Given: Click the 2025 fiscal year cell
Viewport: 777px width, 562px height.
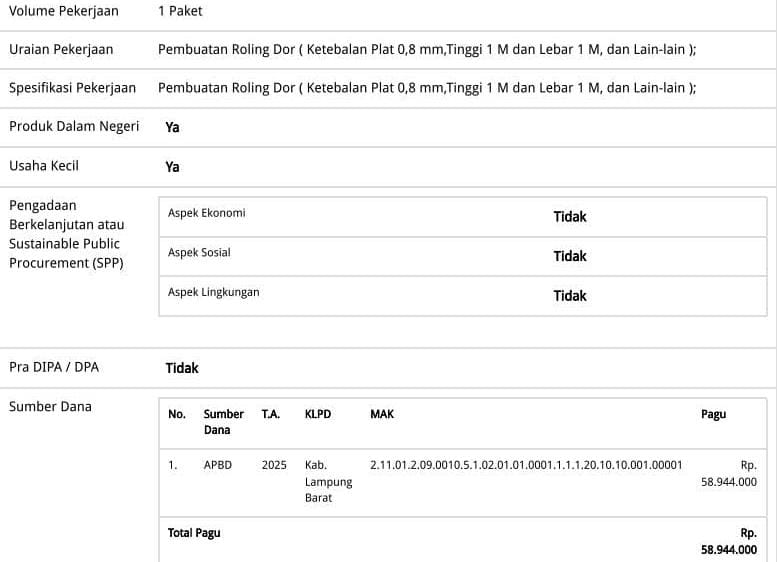Looking at the screenshot, I should [x=274, y=465].
